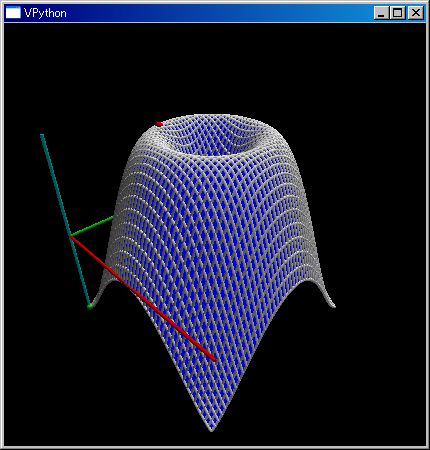The image size is (430, 450).
Task: Click the VPython window system icon
Action: click(13, 13)
